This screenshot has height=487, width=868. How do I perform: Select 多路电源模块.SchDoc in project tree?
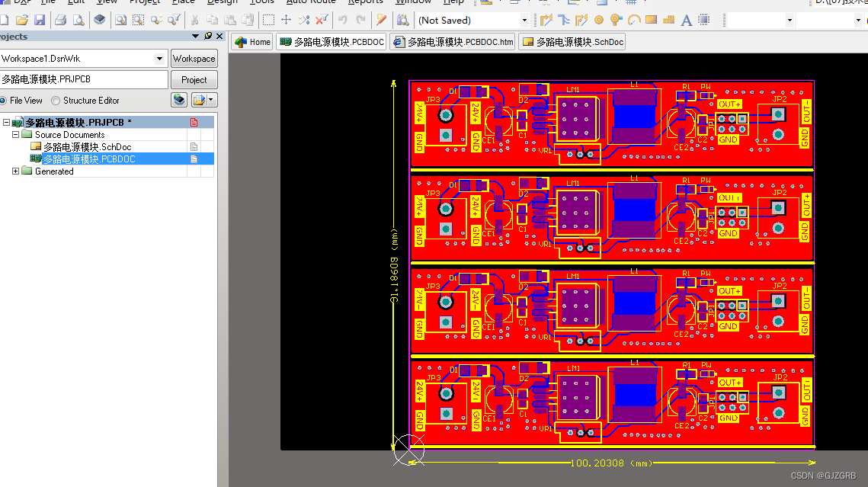coord(87,146)
